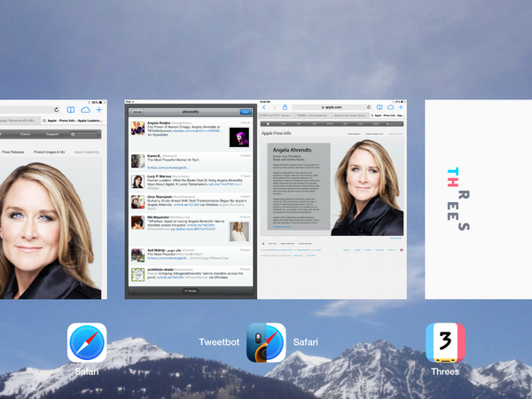Tap Ayd Mahdy's avatar in Tweetbot
Screen dimensions: 532x399
point(137,255)
